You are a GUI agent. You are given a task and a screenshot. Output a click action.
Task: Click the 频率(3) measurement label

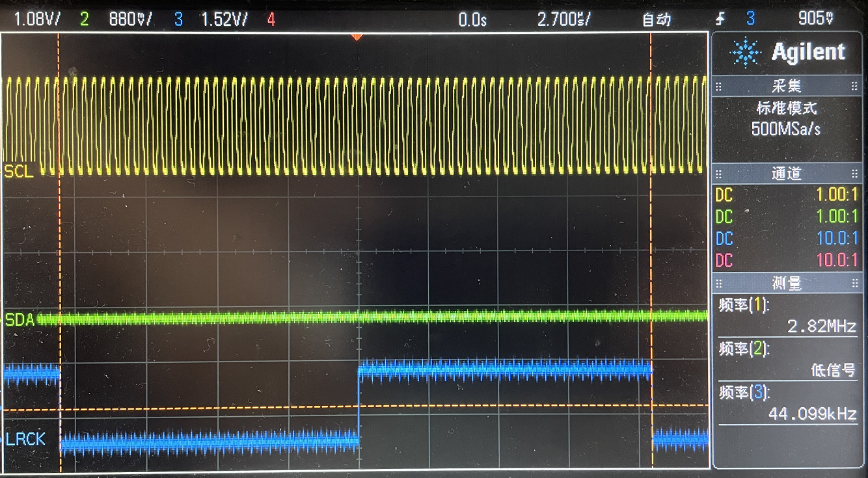744,393
